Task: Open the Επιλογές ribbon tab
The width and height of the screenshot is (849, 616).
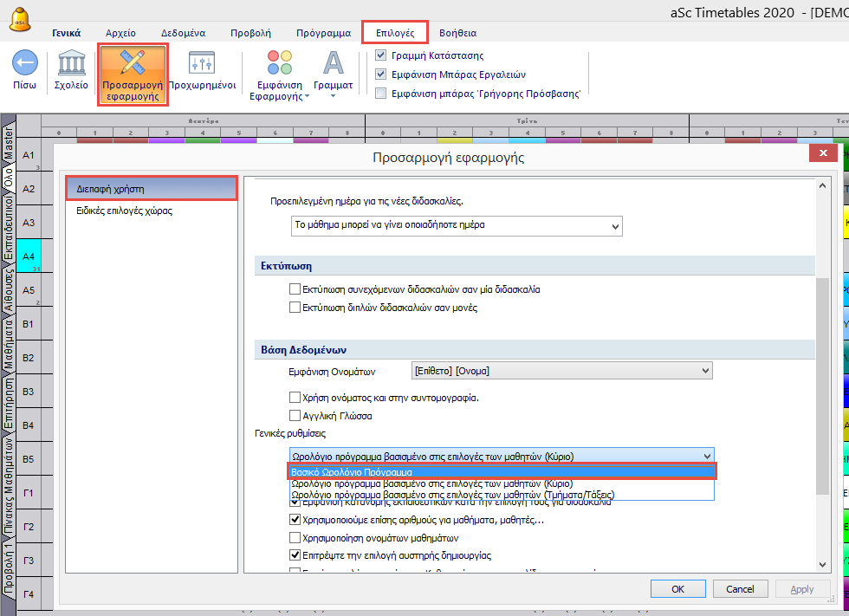Action: click(x=395, y=33)
